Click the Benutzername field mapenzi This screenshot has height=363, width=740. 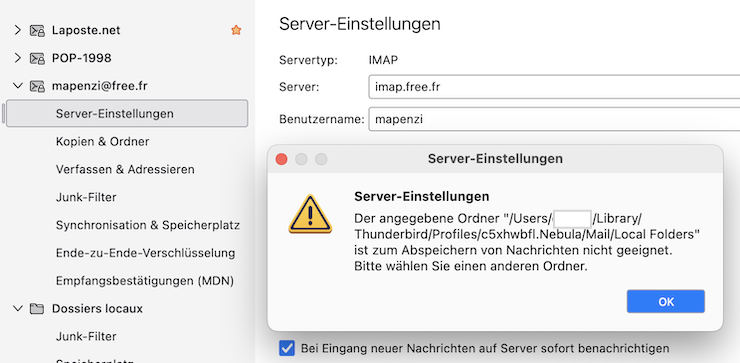pos(554,119)
